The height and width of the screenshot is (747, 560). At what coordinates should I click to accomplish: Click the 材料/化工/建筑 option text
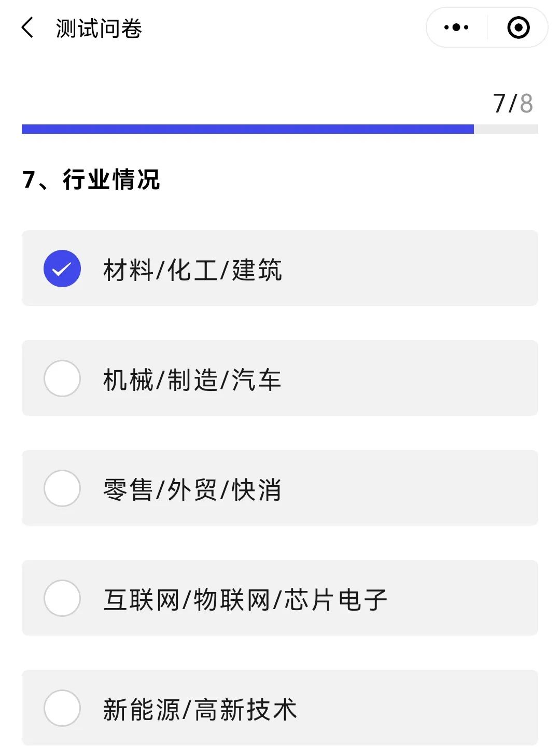[x=192, y=270]
